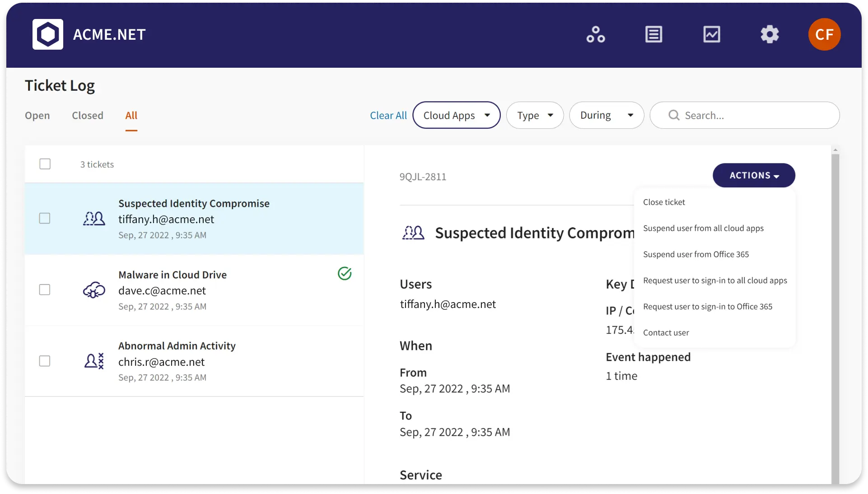Screen dimensions: 868x494
Task: Expand the Cloud Apps filter dropdown
Action: pos(457,115)
